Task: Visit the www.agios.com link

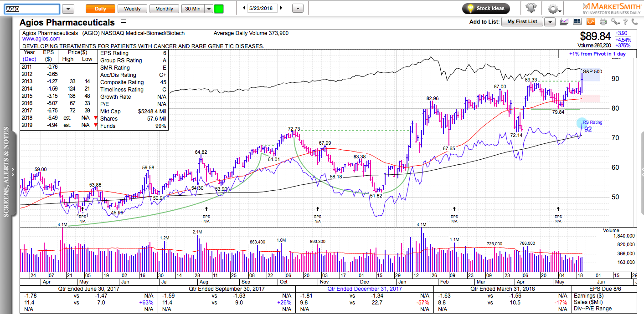Action: [41, 39]
